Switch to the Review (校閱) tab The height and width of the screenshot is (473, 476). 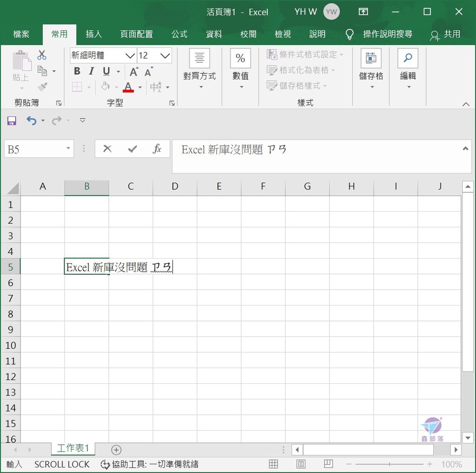248,34
